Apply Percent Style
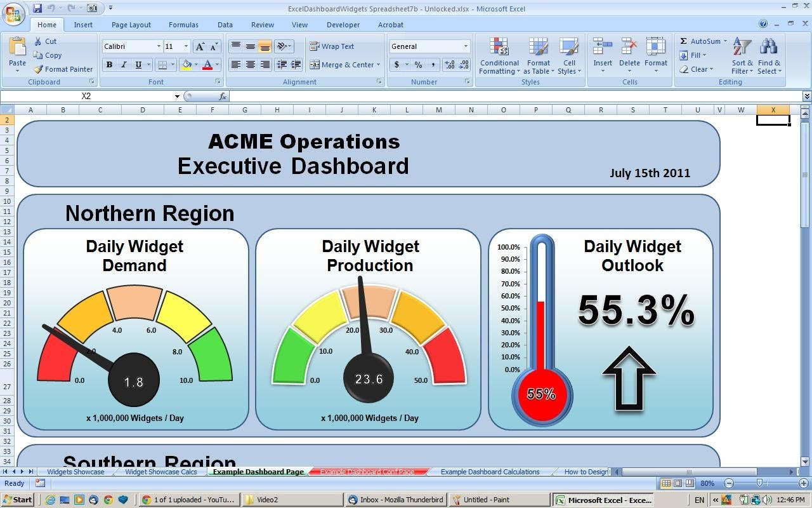Image resolution: width=812 pixels, height=508 pixels. tap(418, 65)
